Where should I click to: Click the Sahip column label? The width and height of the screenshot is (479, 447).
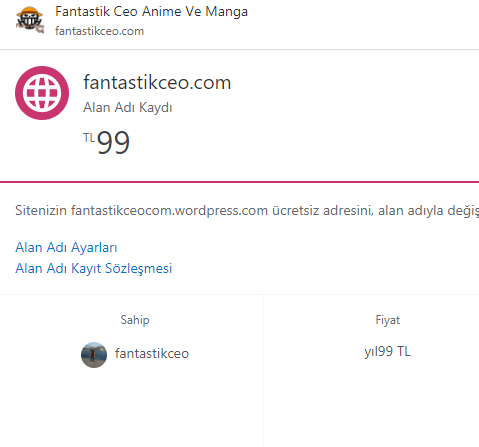click(x=135, y=320)
